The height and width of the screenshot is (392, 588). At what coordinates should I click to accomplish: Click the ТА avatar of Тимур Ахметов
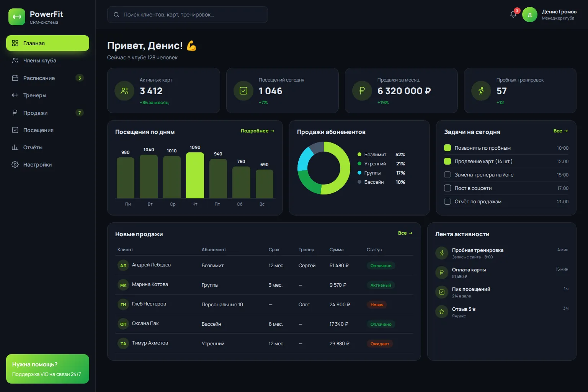(123, 343)
